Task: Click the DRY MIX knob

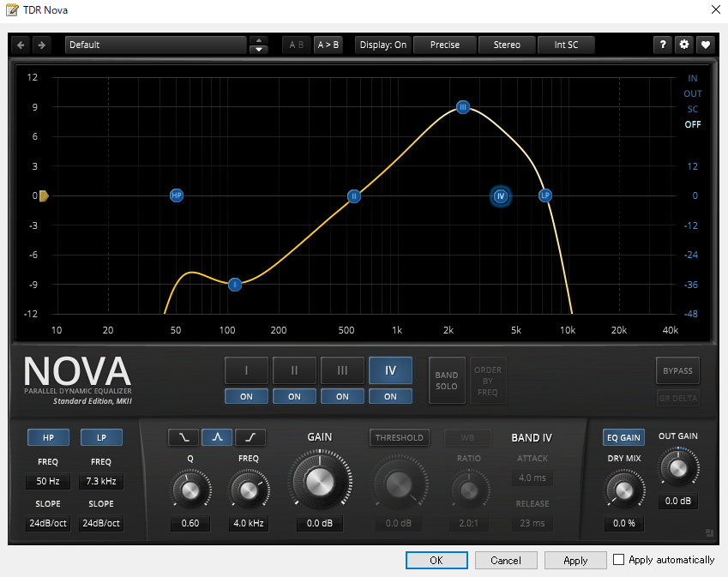Action: (624, 490)
